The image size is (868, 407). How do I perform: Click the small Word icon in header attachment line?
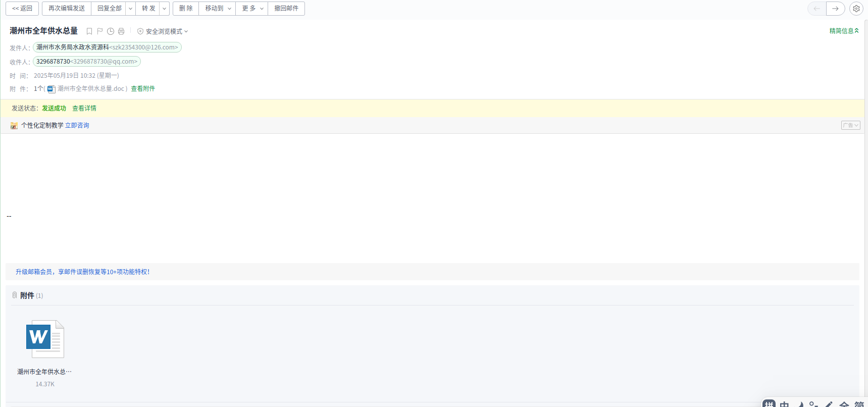(x=51, y=89)
